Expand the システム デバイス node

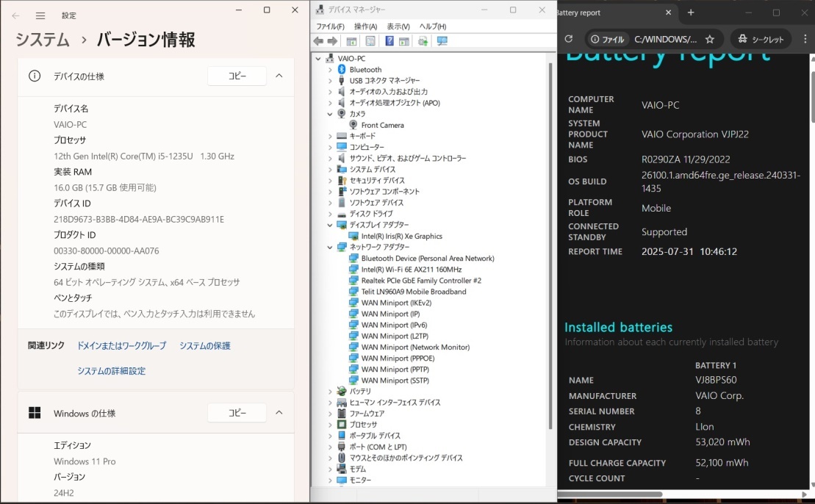(330, 170)
